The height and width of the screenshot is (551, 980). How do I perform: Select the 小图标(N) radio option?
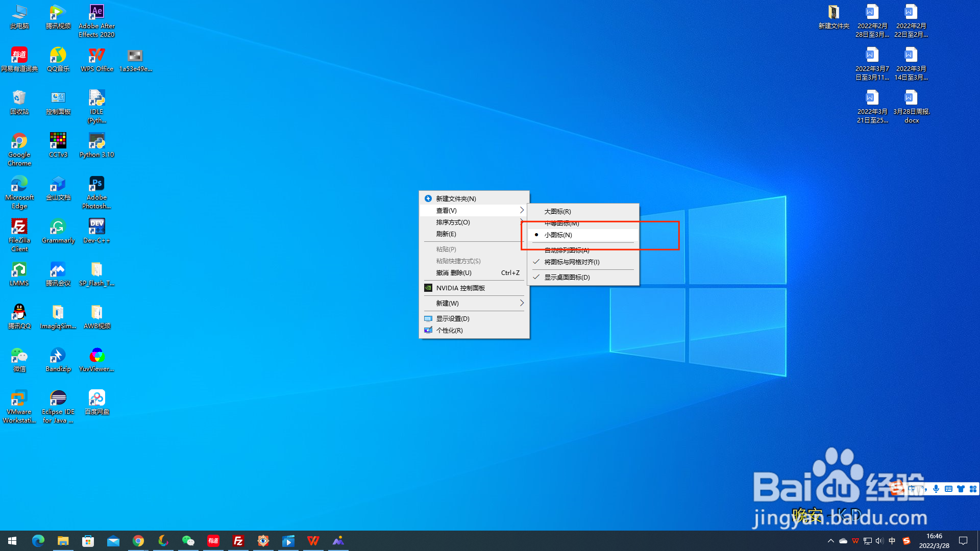click(558, 235)
